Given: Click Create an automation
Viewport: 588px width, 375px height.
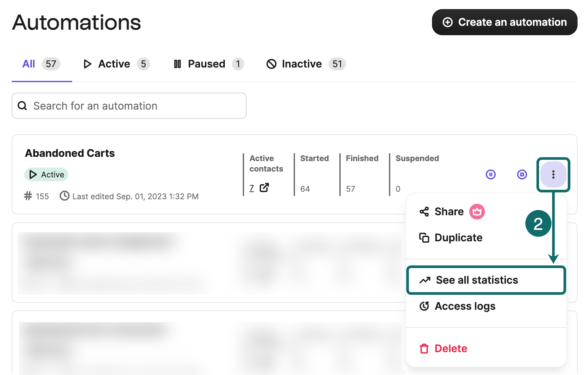Looking at the screenshot, I should click(504, 22).
